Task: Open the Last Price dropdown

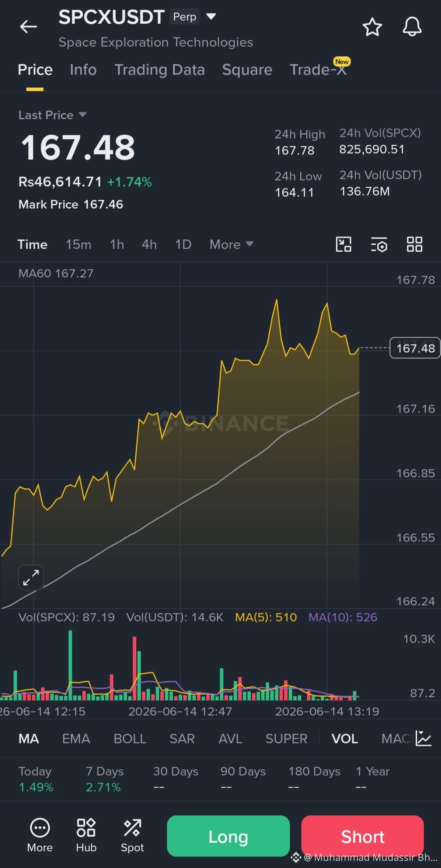Action: [x=53, y=115]
